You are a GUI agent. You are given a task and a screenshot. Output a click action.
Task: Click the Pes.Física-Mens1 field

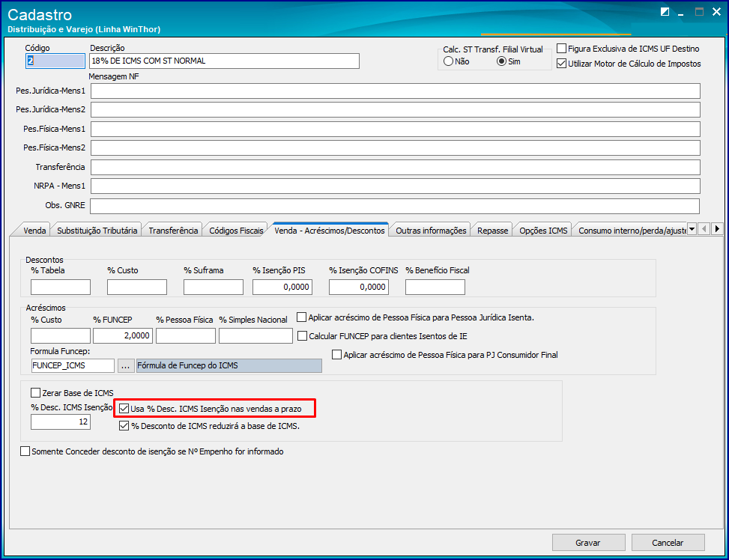click(x=395, y=130)
